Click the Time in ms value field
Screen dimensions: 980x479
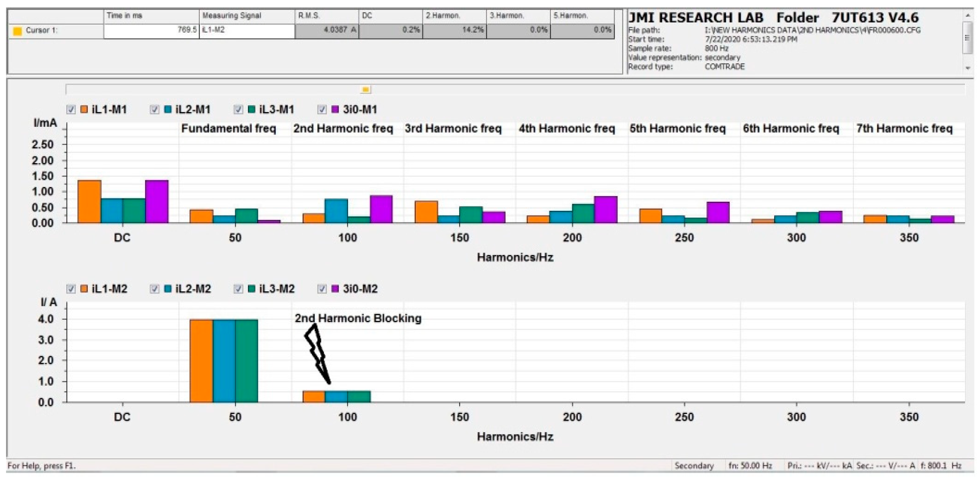coord(151,31)
